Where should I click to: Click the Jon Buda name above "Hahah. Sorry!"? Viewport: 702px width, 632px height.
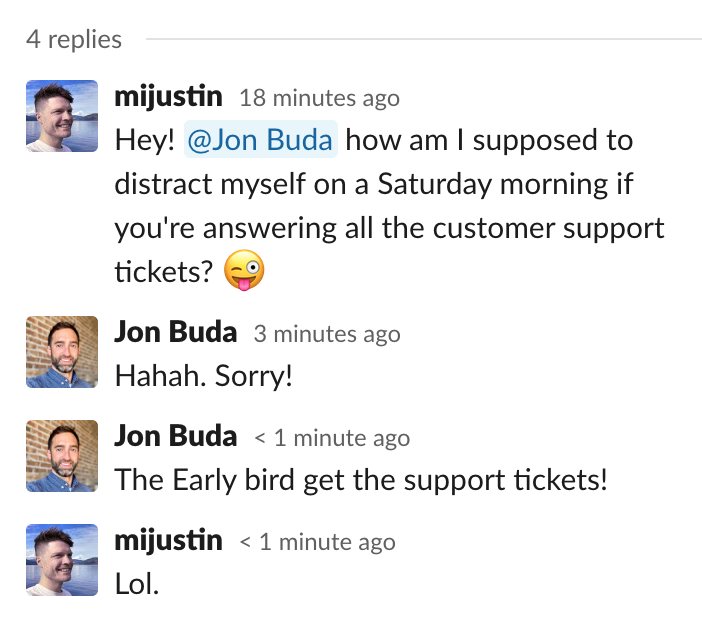click(176, 333)
